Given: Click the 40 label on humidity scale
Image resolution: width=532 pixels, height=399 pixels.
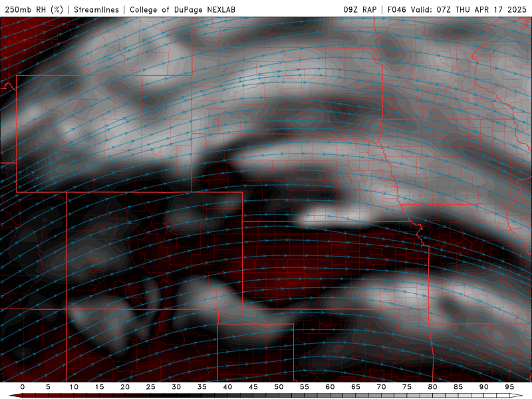Looking at the screenshot, I should click(227, 387).
